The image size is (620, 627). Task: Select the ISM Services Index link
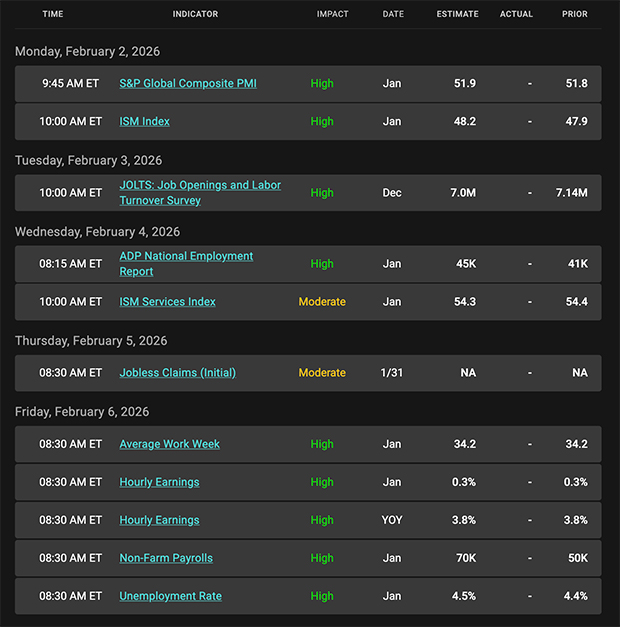[167, 302]
